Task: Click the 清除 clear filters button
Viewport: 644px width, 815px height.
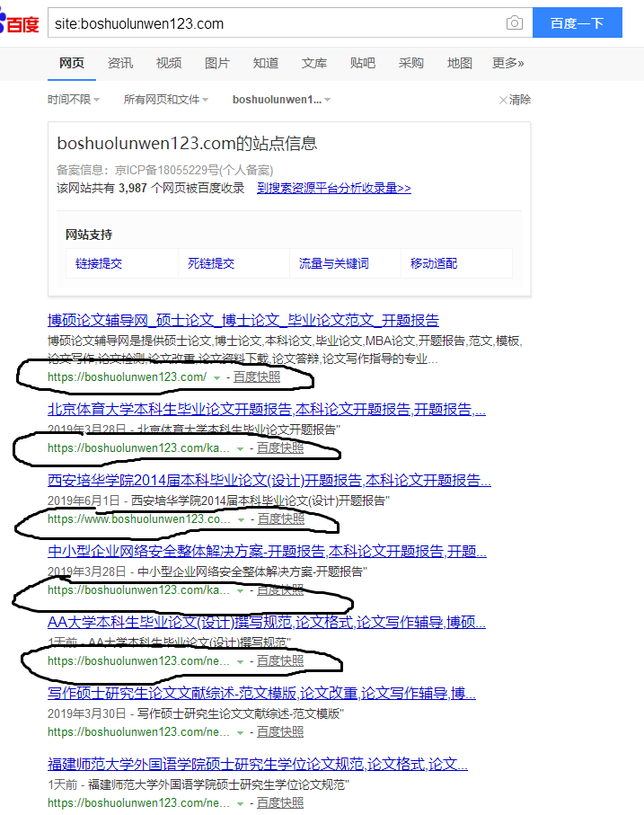Action: (515, 99)
